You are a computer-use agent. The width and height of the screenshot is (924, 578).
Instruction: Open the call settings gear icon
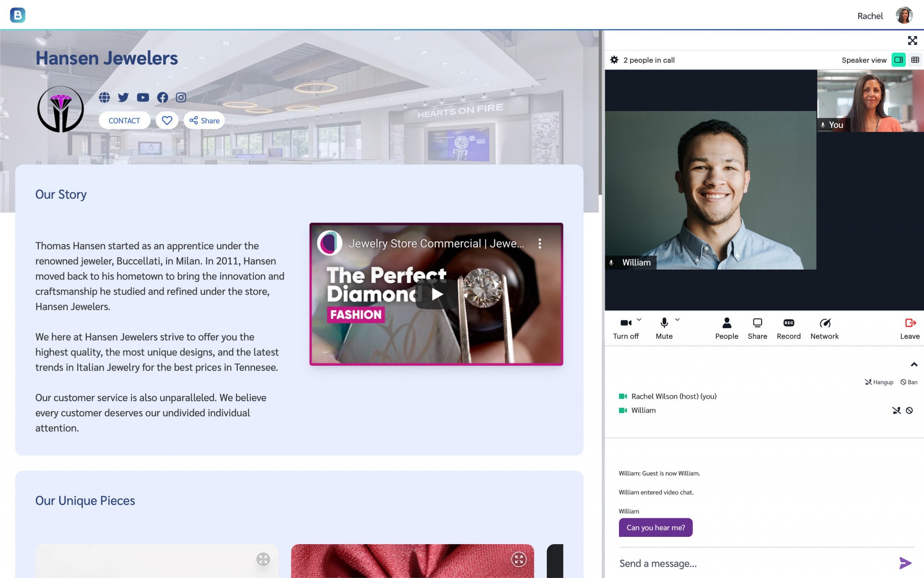click(x=614, y=60)
